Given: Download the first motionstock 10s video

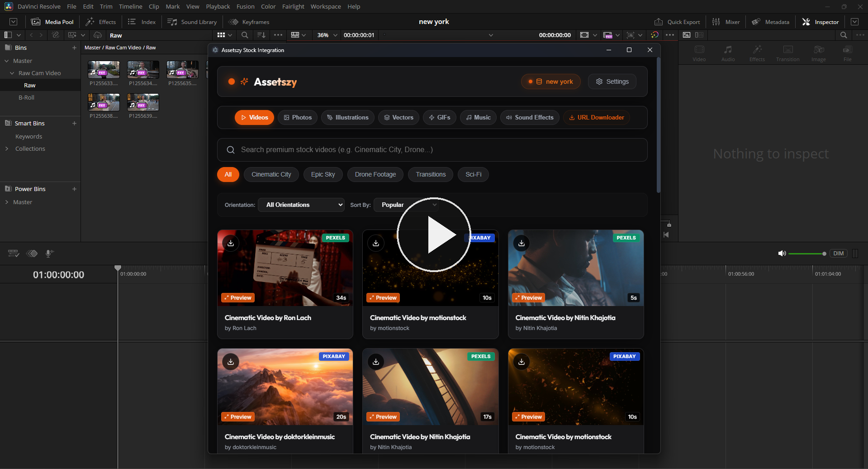Looking at the screenshot, I should [x=376, y=243].
